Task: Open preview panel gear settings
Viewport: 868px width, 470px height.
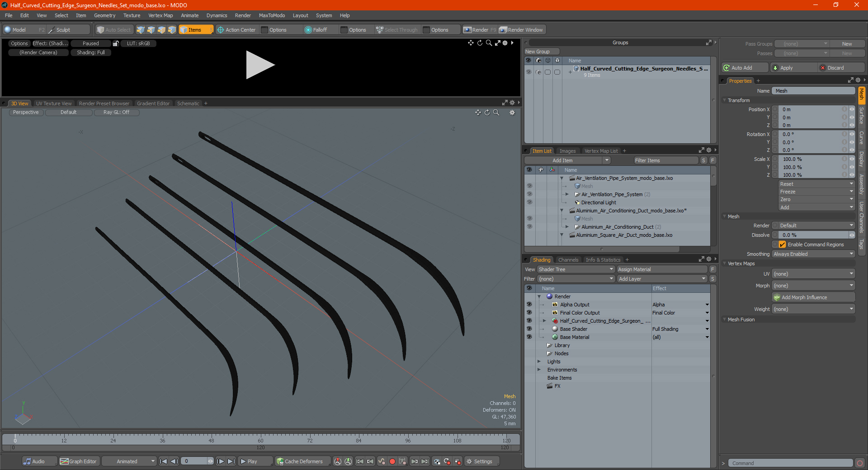Action: pyautogui.click(x=505, y=43)
